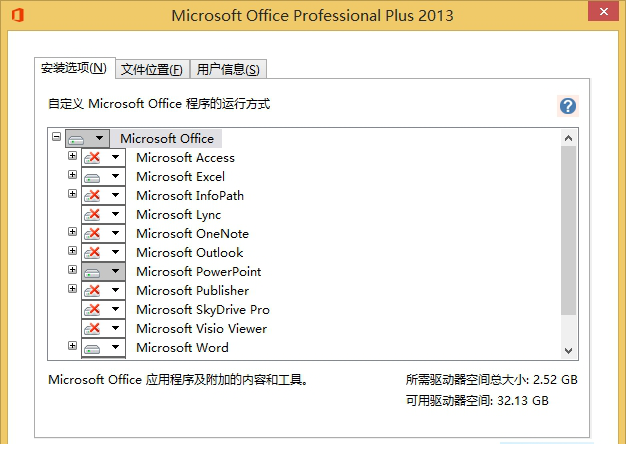The width and height of the screenshot is (626, 461).
Task: Click the scrollbar up arrow
Action: click(569, 138)
